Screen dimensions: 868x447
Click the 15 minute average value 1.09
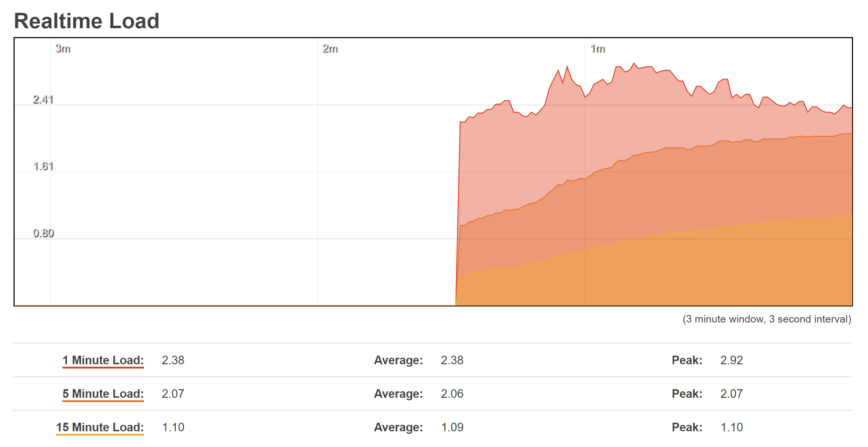(452, 427)
